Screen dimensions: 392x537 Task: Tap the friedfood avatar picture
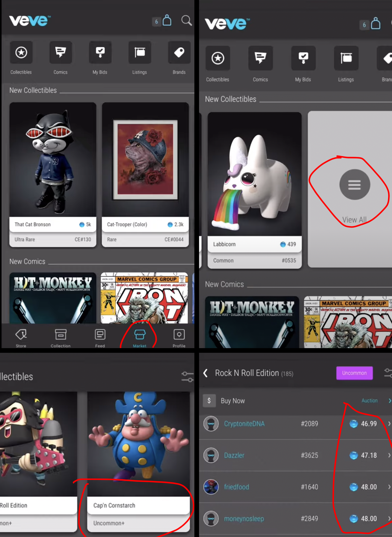[x=211, y=487]
